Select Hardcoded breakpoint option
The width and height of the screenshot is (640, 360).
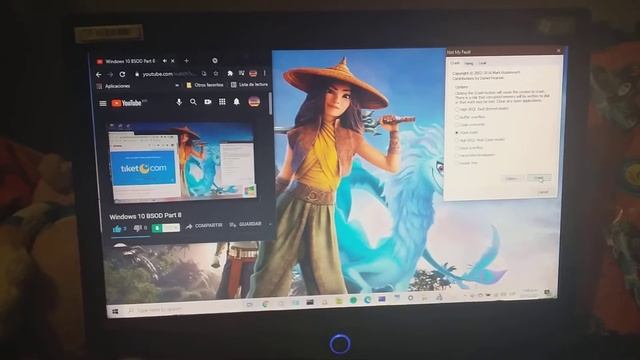tap(475, 155)
